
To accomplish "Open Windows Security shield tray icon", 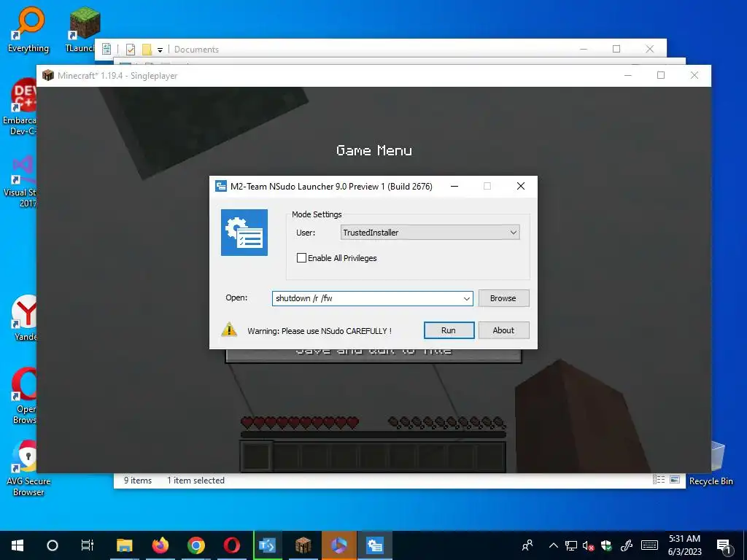I will (606, 545).
